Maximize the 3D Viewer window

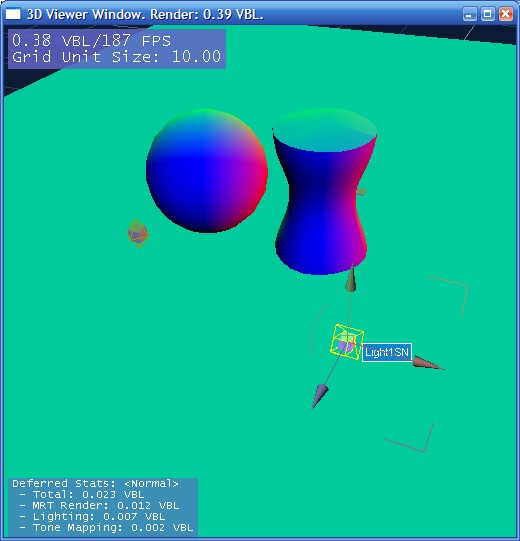(x=488, y=14)
